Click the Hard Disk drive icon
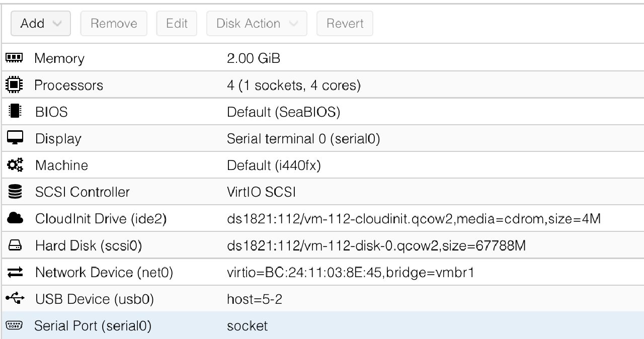The width and height of the screenshot is (644, 339). pyautogui.click(x=15, y=245)
